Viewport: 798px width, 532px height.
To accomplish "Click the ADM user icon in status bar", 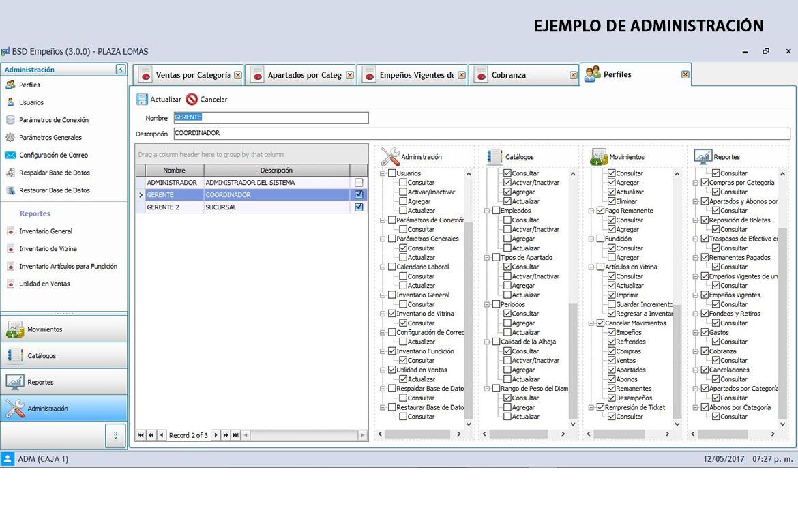I will 7,459.
